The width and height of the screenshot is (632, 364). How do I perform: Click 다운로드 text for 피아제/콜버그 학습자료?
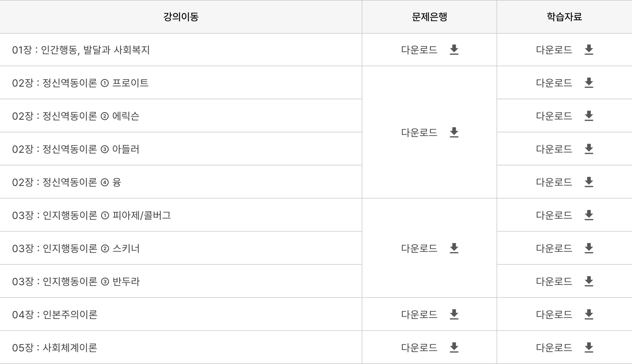tap(554, 215)
